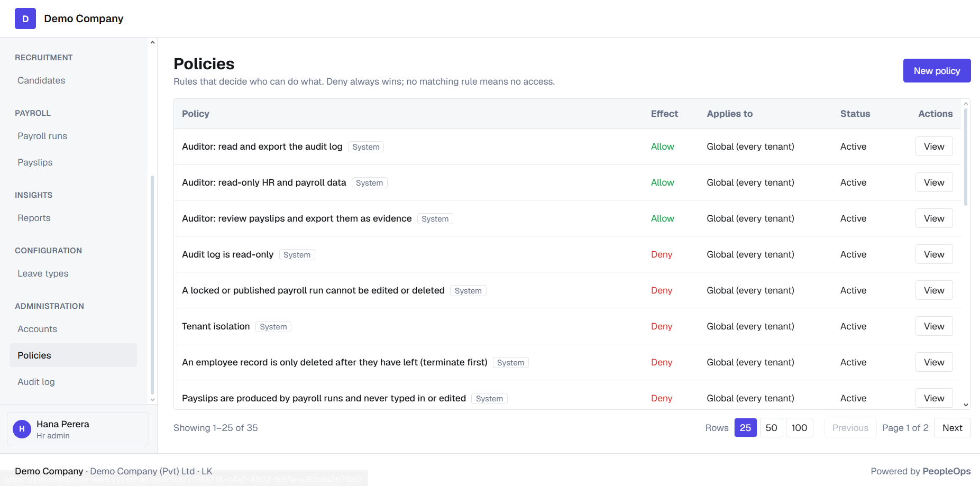Click the 'Page 1 of 2' indicator
980x486 pixels.
click(905, 428)
